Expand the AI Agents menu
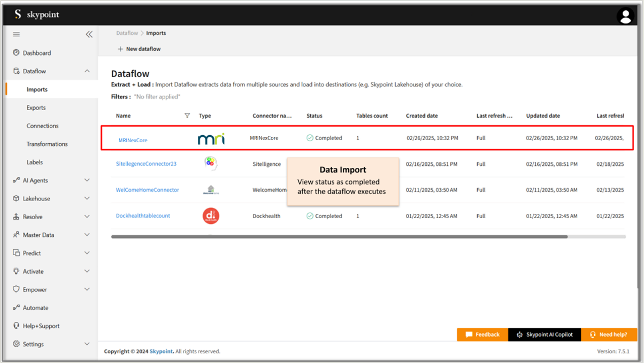 (87, 181)
